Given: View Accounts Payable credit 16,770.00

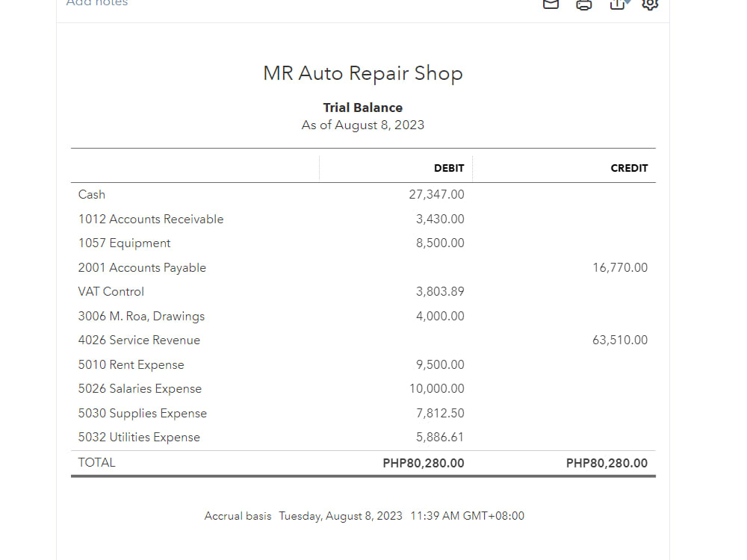Looking at the screenshot, I should [620, 267].
